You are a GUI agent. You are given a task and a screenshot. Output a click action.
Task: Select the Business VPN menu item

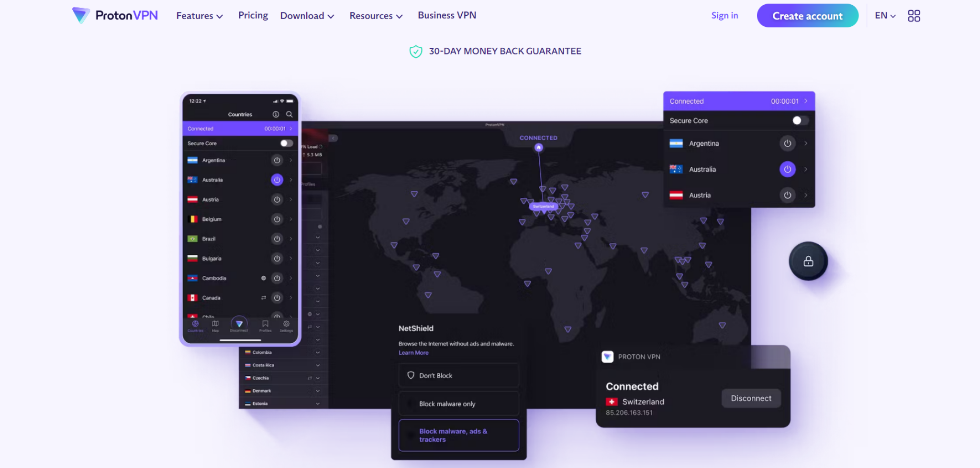[x=446, y=15]
